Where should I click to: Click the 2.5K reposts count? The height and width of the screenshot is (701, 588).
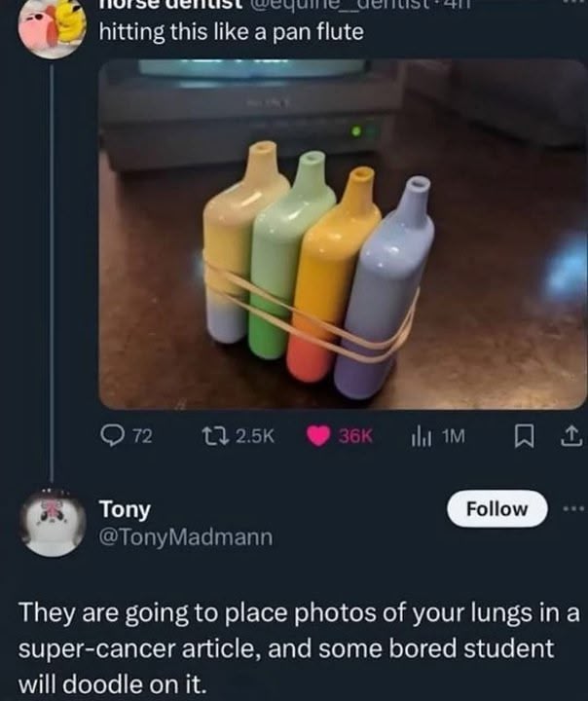tap(256, 439)
